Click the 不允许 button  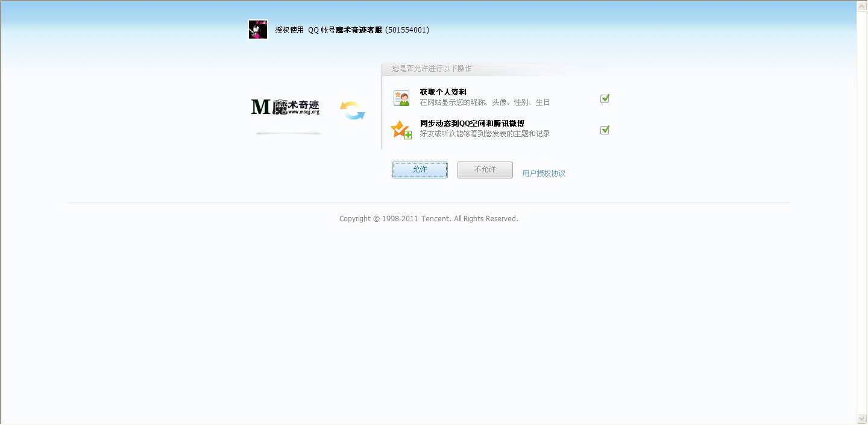(485, 170)
